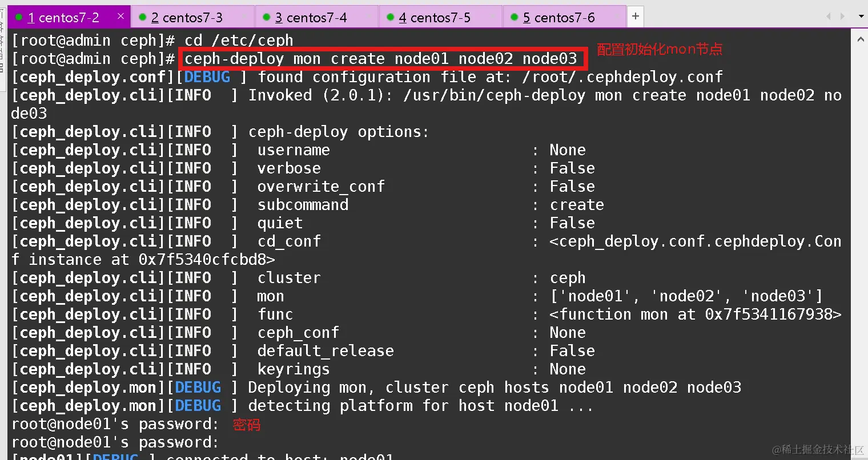The height and width of the screenshot is (460, 868).
Task: Click 'Invoked (2.0.1):' in the log output
Action: point(321,95)
